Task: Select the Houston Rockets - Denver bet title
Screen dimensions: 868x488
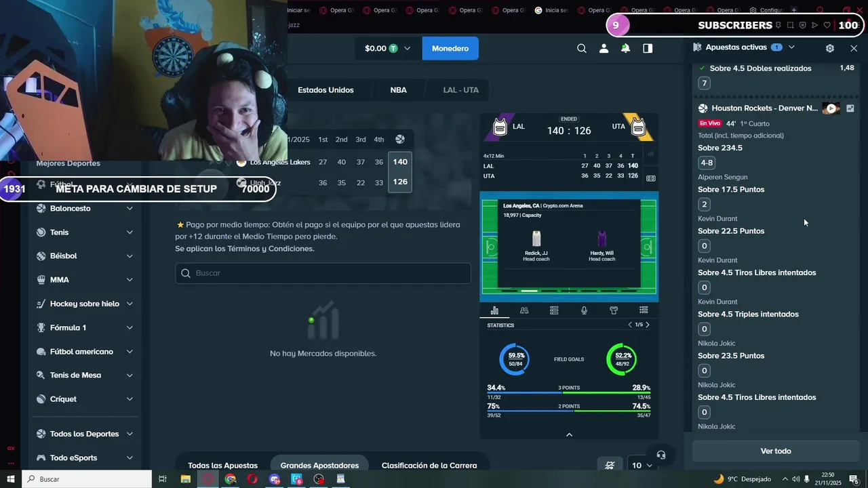Action: click(765, 108)
